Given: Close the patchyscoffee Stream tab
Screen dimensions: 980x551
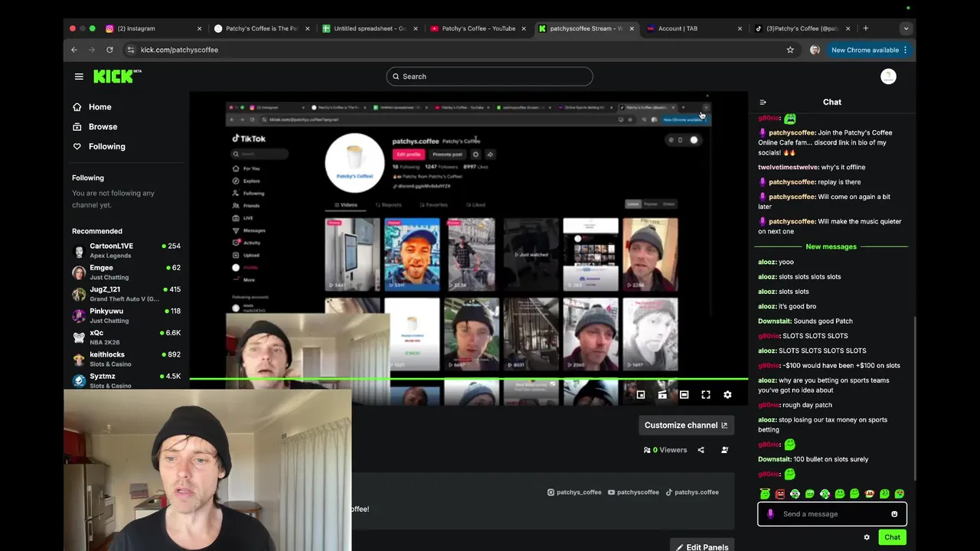Looking at the screenshot, I should [x=632, y=28].
